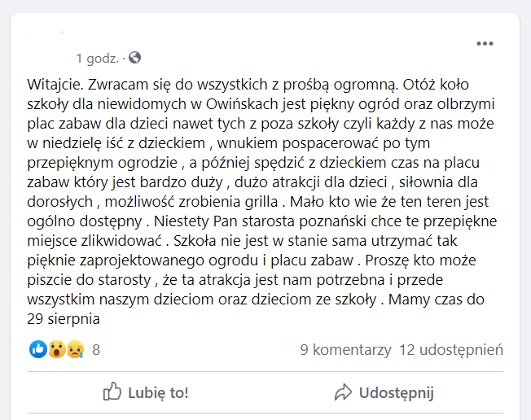Viewport: 531px width, 420px height.
Task: Click the word "Witajcie" starting the post
Action: point(54,85)
